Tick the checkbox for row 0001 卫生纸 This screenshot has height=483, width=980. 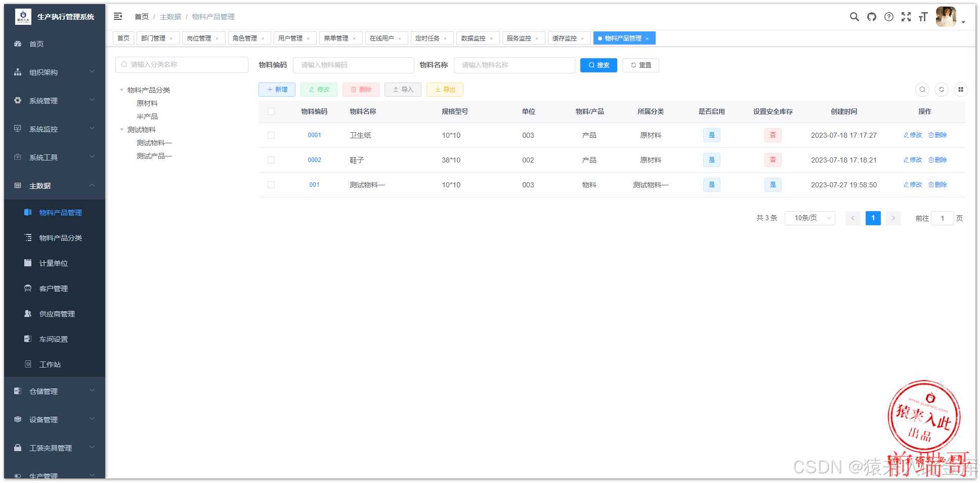point(271,135)
